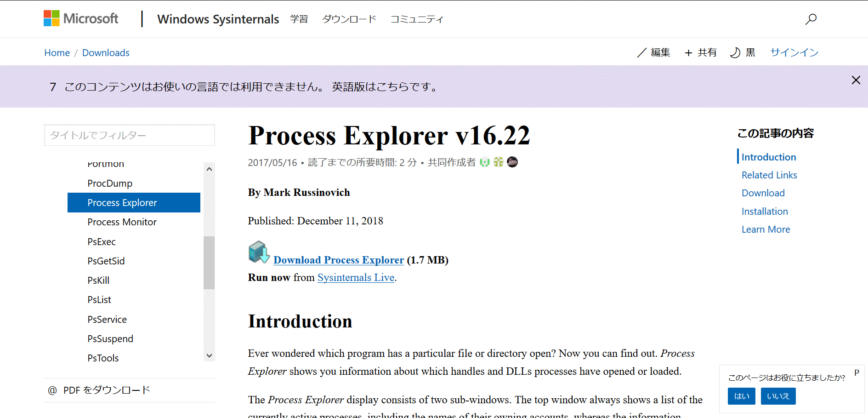The image size is (868, 418).
Task: Click the 共有 share plus button
Action: [700, 52]
